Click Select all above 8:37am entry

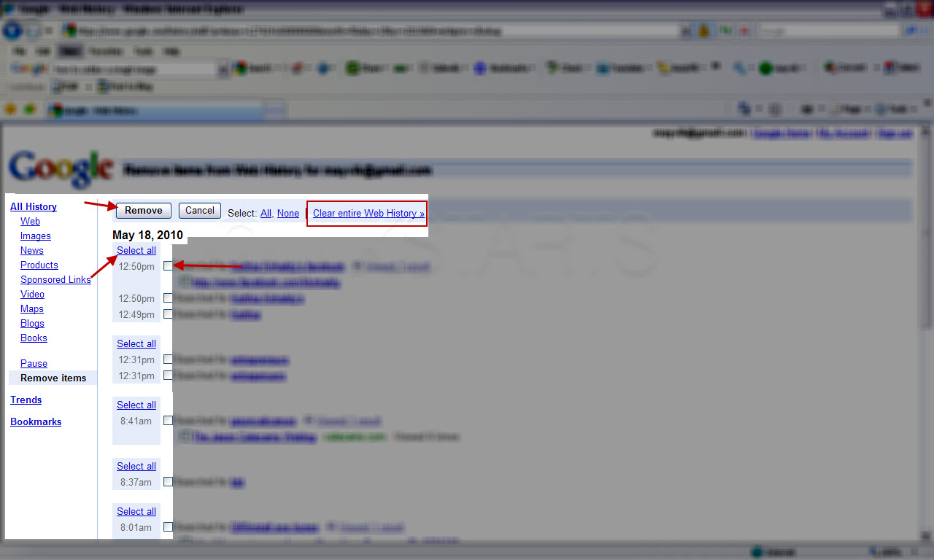tap(136, 467)
